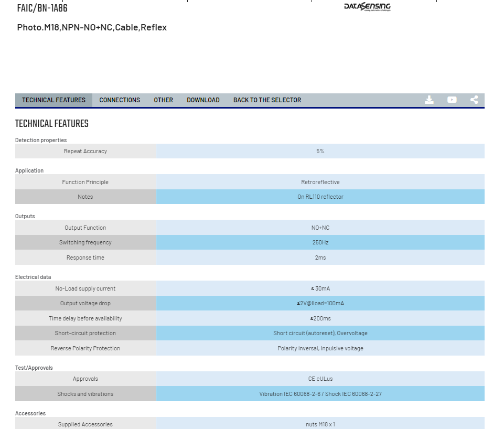Select the Short-circuit protection label
This screenshot has width=504, height=429.
click(x=85, y=333)
